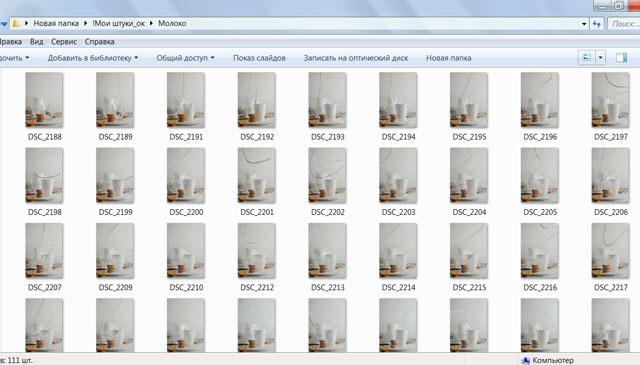The height and width of the screenshot is (365, 640).
Task: Select the !Мои штуки_ок breadcrumb segment
Action: click(x=118, y=24)
